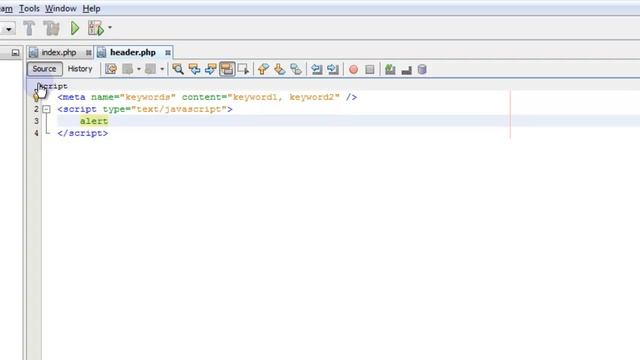Click Find Previous Occurrence icon
The height and width of the screenshot is (360, 640).
[x=194, y=69]
